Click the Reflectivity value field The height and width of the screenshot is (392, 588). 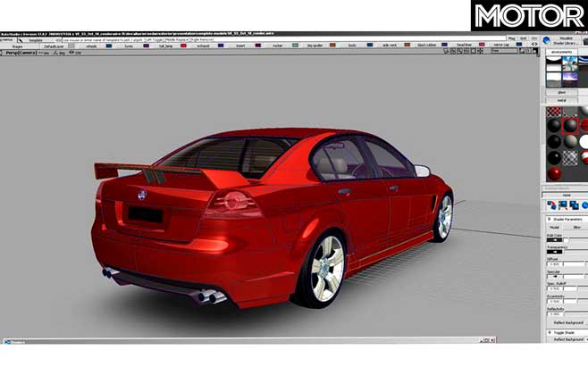click(555, 313)
